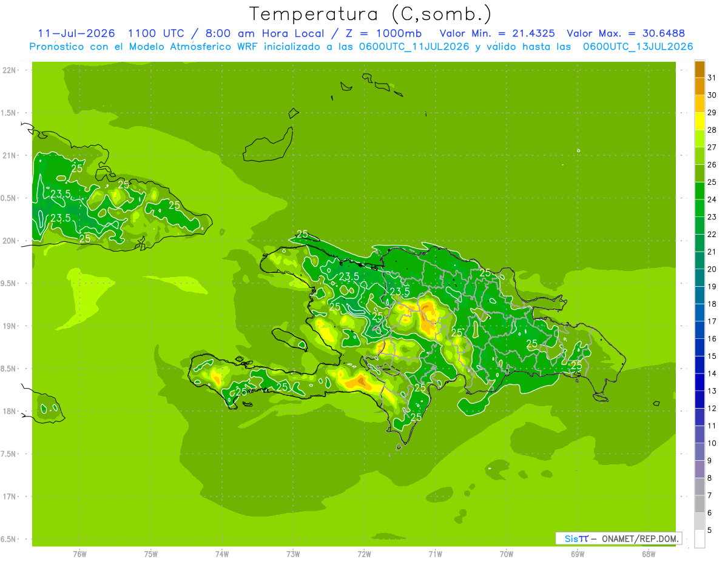Click the purple legend swatch between 8 and 9
This screenshot has width=728, height=562.
point(699,469)
